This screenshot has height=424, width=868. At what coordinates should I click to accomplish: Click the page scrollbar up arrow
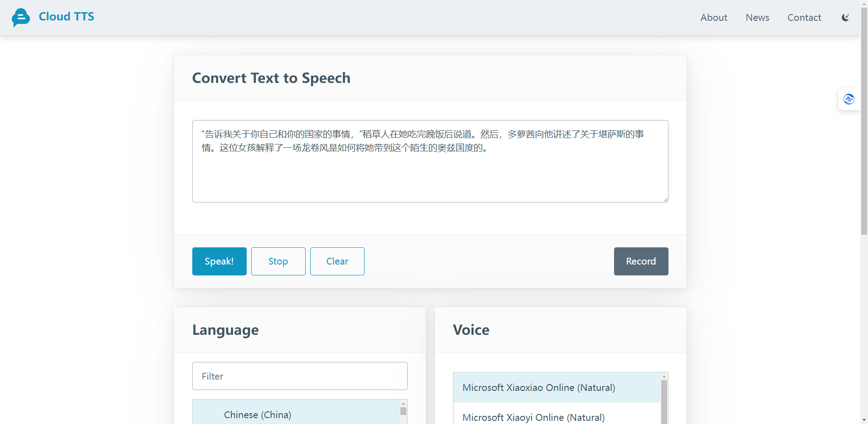(x=863, y=4)
